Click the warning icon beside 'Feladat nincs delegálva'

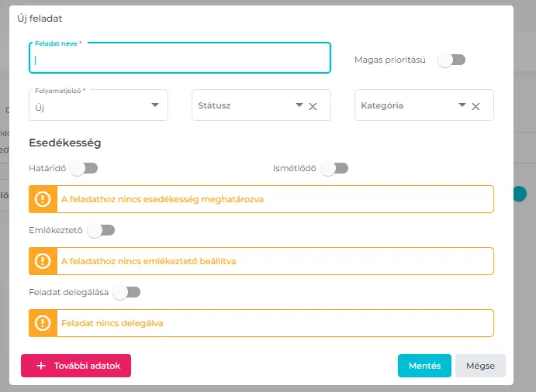43,323
